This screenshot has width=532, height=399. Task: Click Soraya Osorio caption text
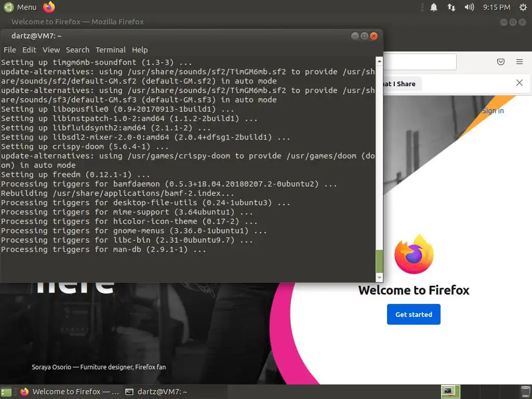pos(99,367)
